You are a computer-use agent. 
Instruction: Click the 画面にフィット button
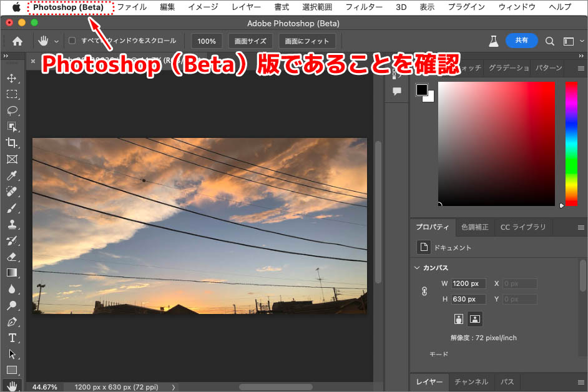[x=307, y=41]
